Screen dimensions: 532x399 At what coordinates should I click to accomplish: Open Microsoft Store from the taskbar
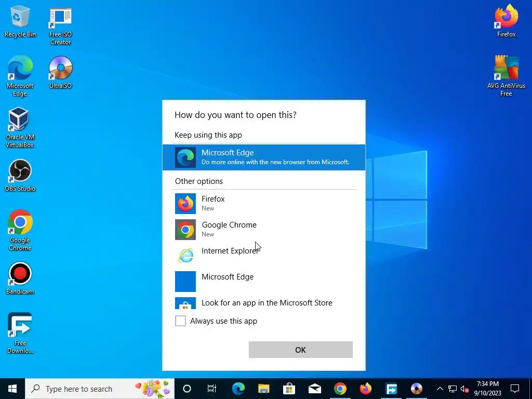pyautogui.click(x=289, y=389)
